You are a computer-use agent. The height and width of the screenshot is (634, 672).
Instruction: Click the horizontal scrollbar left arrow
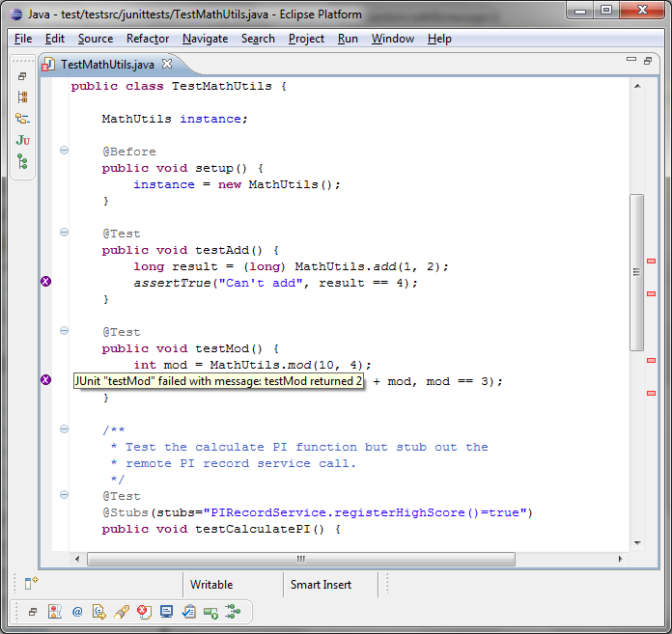[x=77, y=559]
